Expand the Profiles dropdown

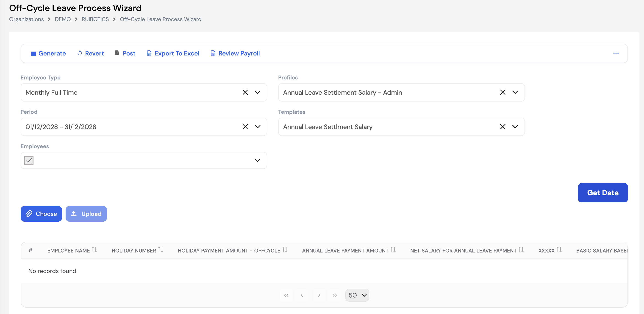pyautogui.click(x=515, y=92)
